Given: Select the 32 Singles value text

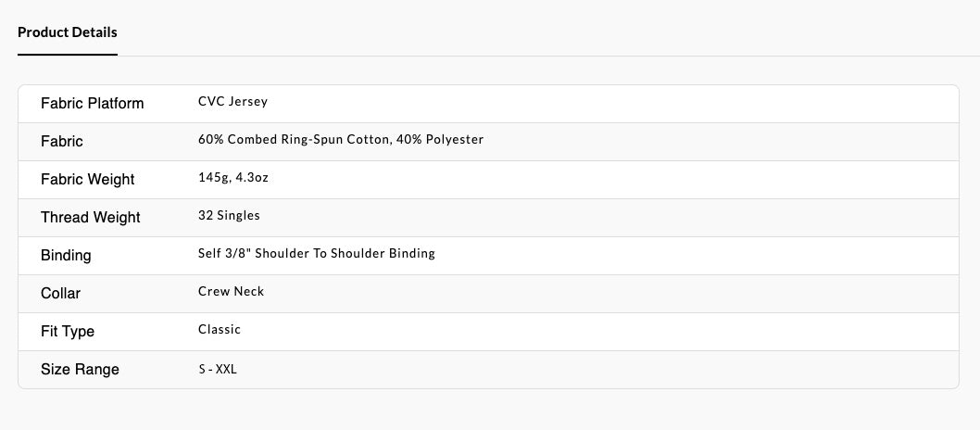Looking at the screenshot, I should tap(229, 216).
